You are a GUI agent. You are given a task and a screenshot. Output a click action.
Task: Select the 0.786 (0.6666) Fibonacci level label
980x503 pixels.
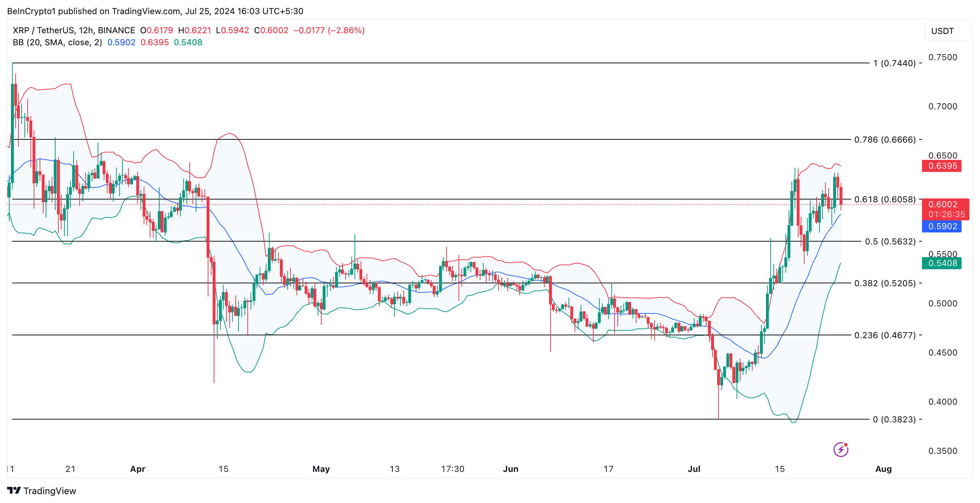click(x=885, y=140)
